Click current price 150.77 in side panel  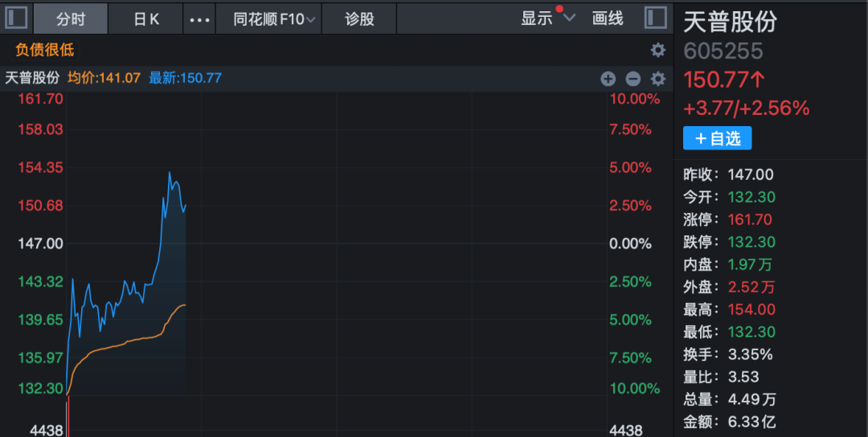coord(724,80)
